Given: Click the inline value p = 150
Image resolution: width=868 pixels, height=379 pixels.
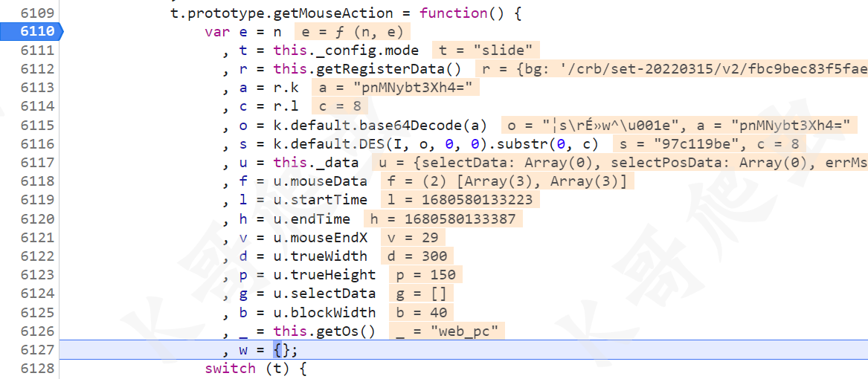Looking at the screenshot, I should click(426, 274).
